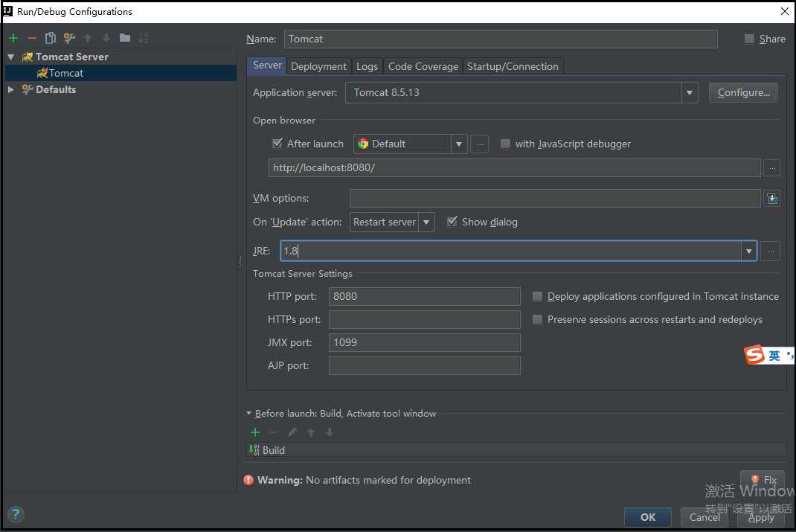This screenshot has height=532, width=796.
Task: Click the red warning icon
Action: point(248,480)
